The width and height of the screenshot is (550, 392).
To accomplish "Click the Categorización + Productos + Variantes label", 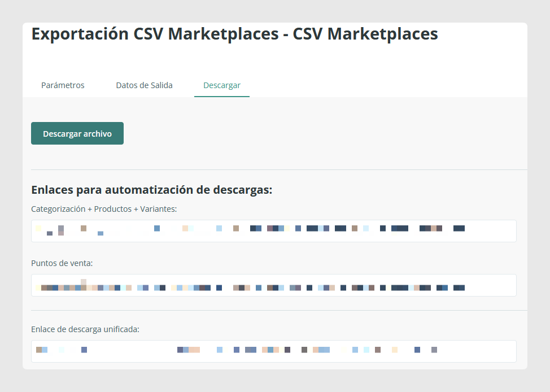I will click(x=104, y=209).
